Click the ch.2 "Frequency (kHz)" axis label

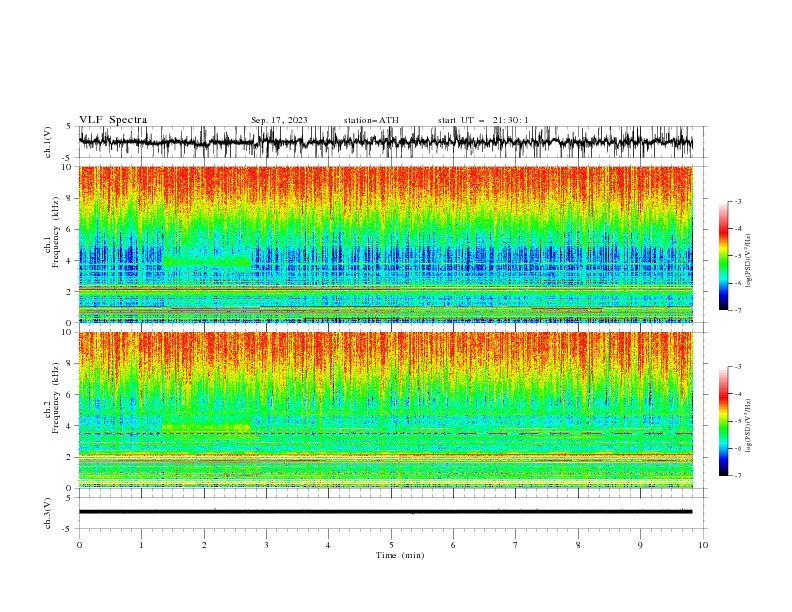click(x=56, y=398)
